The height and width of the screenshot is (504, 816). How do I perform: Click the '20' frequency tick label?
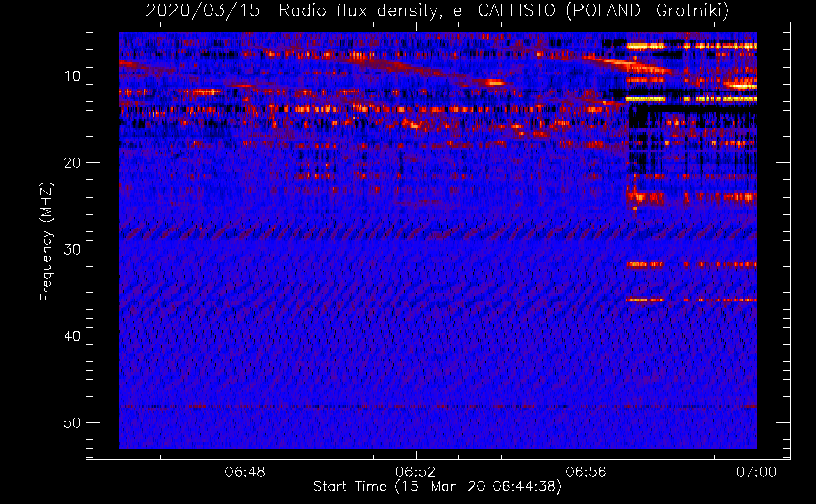pos(72,163)
